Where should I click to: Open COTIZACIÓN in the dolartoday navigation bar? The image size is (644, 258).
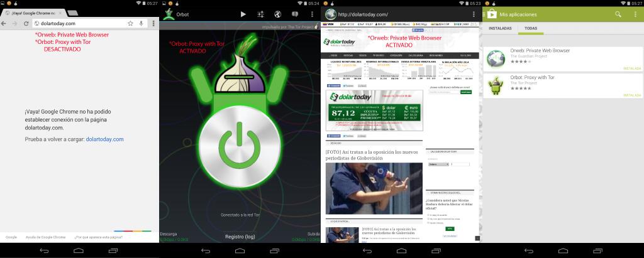[x=396, y=55]
